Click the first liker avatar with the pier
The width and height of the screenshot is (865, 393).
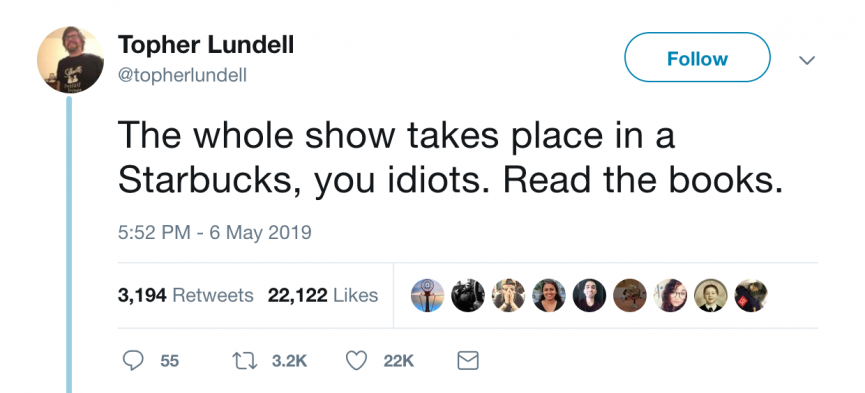[x=428, y=295]
